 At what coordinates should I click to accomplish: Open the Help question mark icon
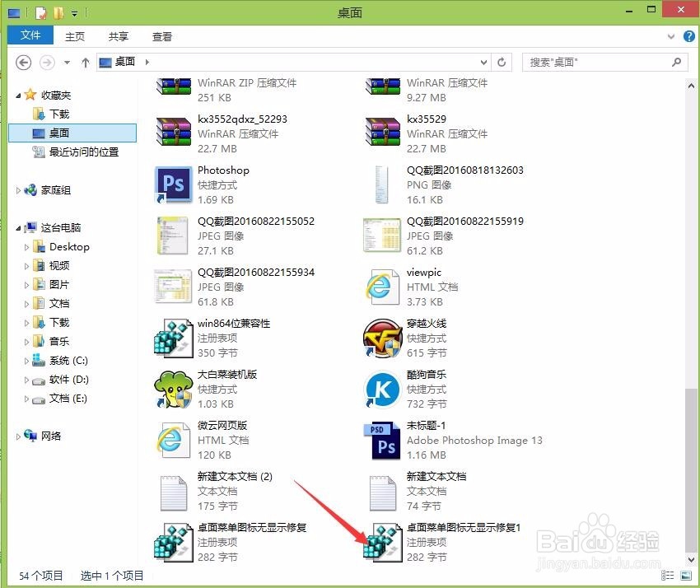688,36
